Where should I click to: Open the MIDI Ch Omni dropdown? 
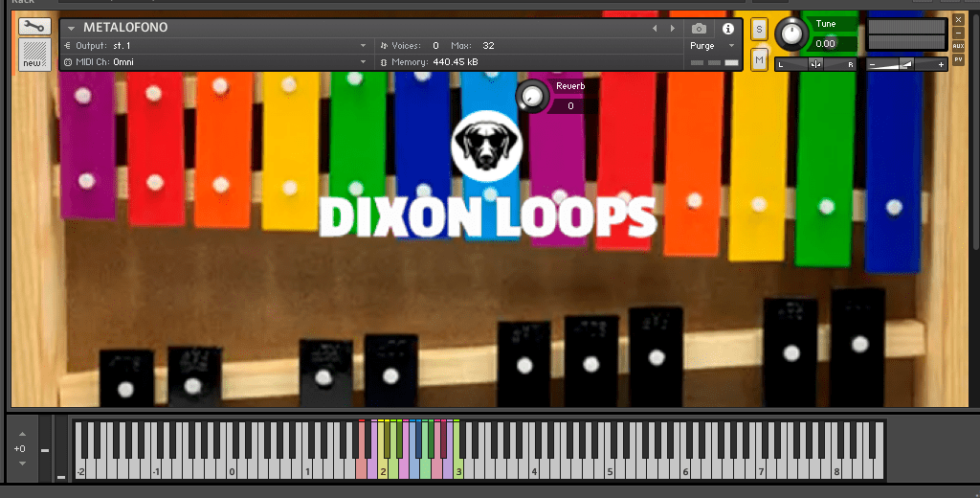(363, 62)
